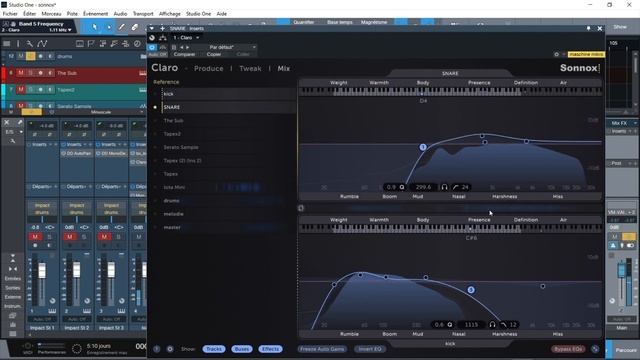Mute mixer channel Impact St 1
This screenshot has height=360, width=640.
click(x=35, y=237)
